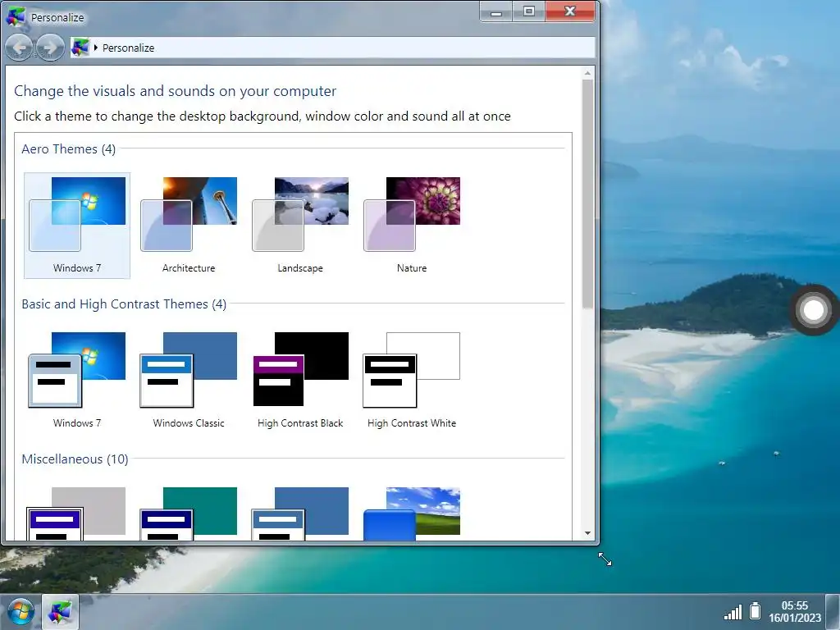Expand the breadcrumb arrow before Personalize

[96, 48]
